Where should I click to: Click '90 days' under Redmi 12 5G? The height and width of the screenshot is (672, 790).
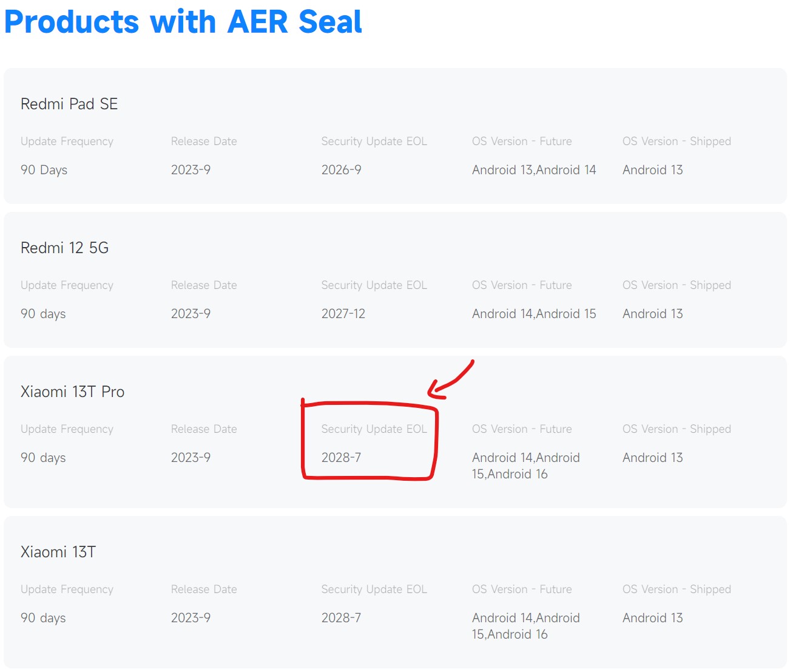pyautogui.click(x=43, y=314)
